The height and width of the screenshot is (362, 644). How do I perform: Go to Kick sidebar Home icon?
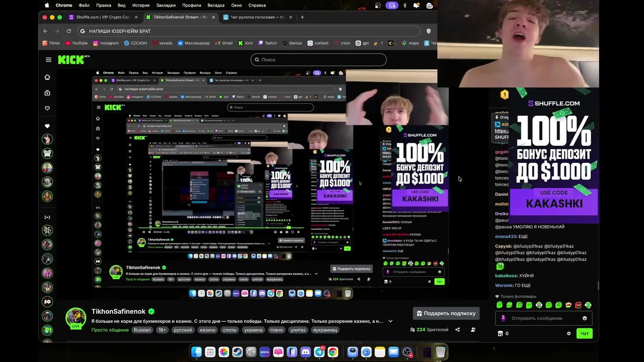(47, 77)
